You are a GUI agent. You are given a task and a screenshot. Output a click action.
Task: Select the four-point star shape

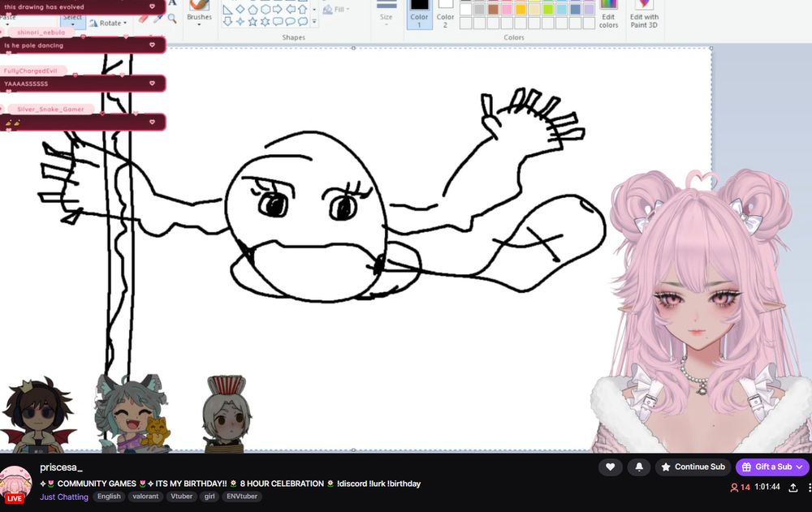pos(240,21)
